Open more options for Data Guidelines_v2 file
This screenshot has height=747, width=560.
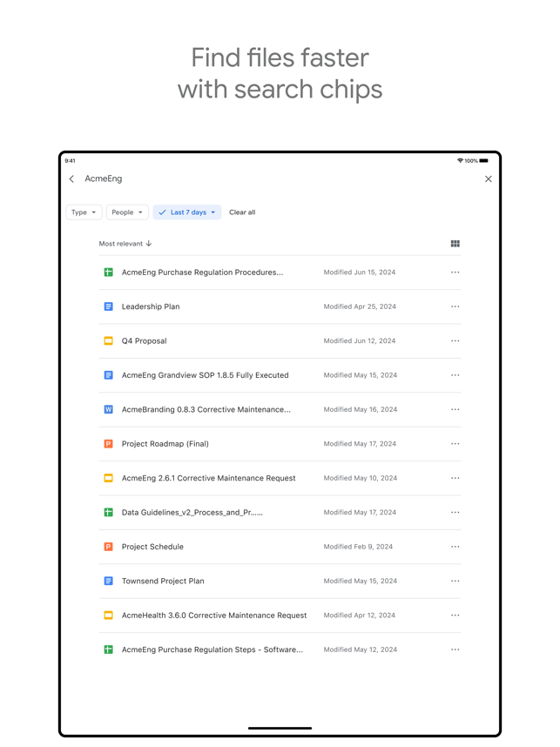pos(455,513)
